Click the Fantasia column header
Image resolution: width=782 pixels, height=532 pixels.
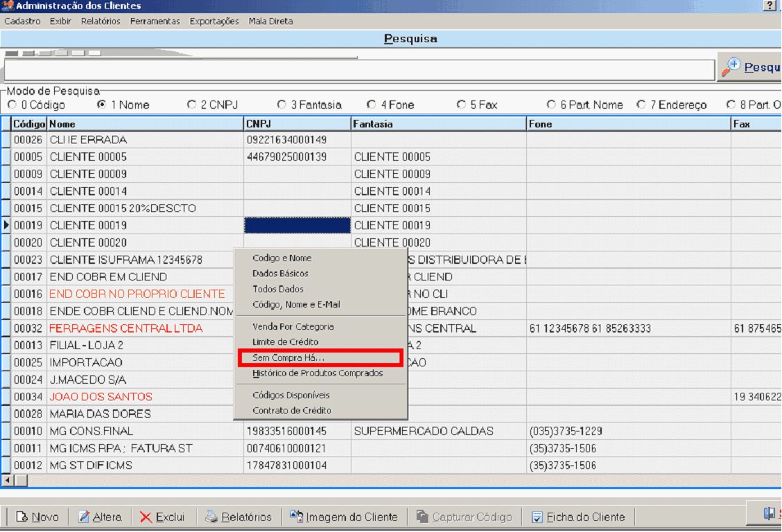pyautogui.click(x=438, y=124)
